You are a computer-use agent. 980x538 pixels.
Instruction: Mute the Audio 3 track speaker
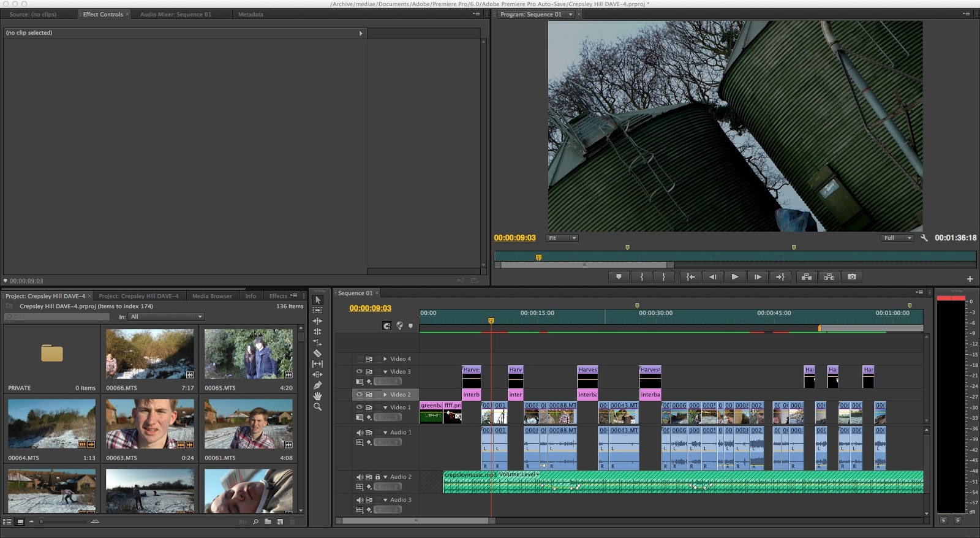[360, 500]
